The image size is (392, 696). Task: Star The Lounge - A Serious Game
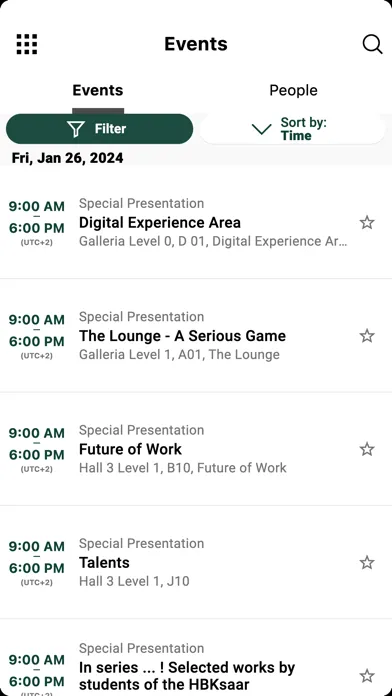click(367, 336)
